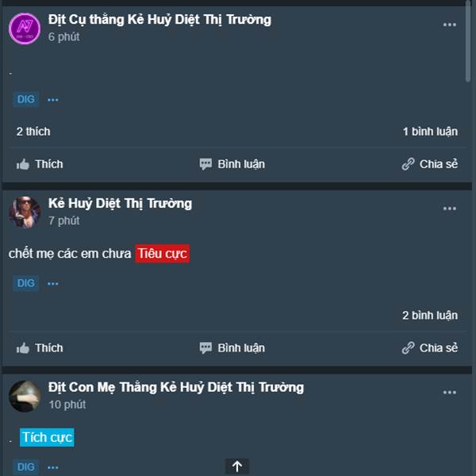Select DIG tag on second post
476x476 pixels.
click(x=26, y=283)
